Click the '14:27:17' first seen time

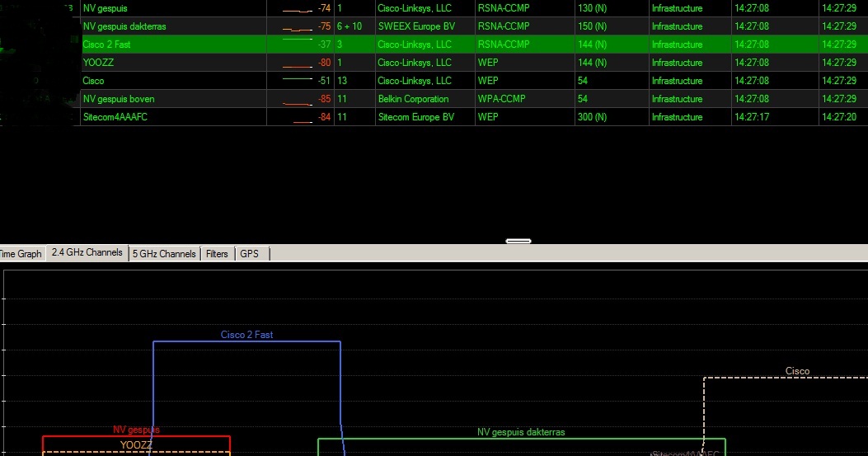coord(752,117)
